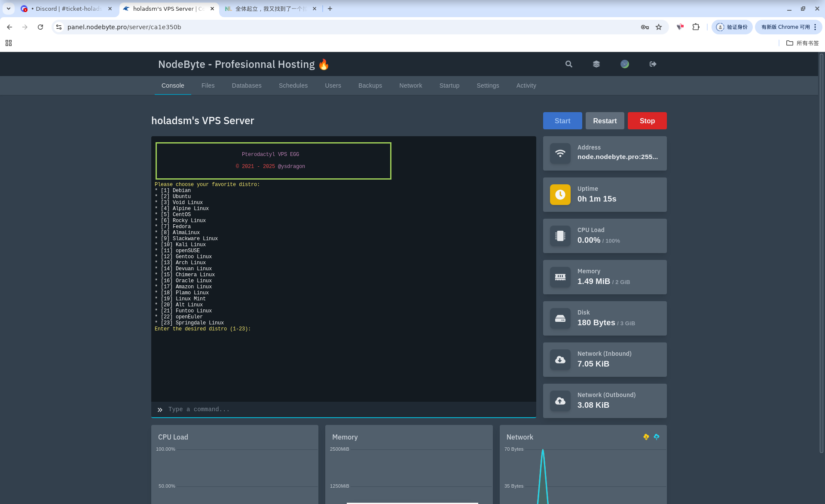The image size is (825, 504).
Task: Click the sign-out icon in header
Action: click(x=653, y=64)
